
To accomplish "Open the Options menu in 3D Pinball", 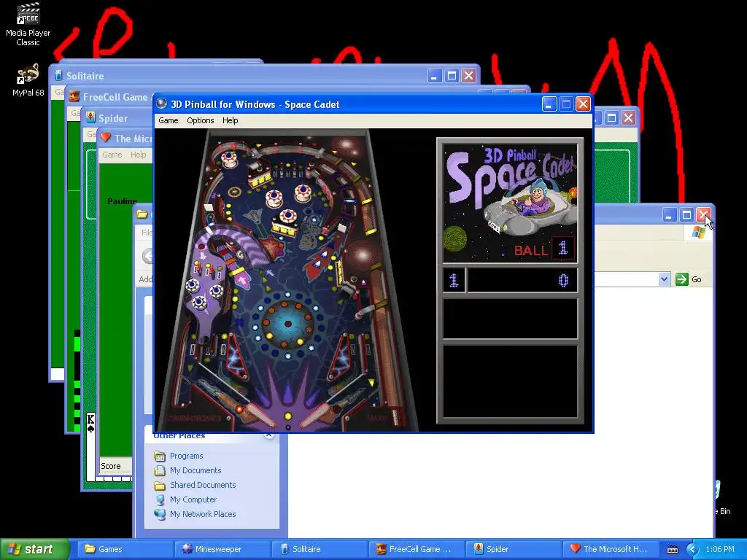I will (x=200, y=120).
